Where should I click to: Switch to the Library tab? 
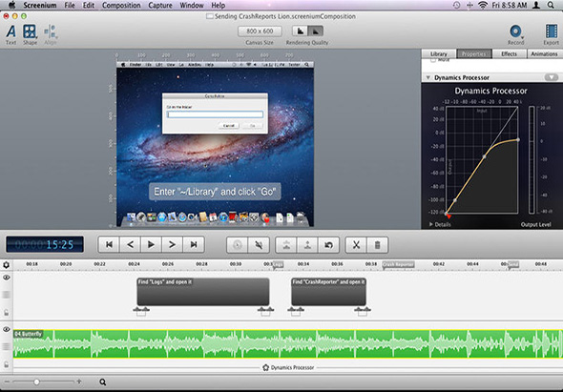[x=439, y=53]
